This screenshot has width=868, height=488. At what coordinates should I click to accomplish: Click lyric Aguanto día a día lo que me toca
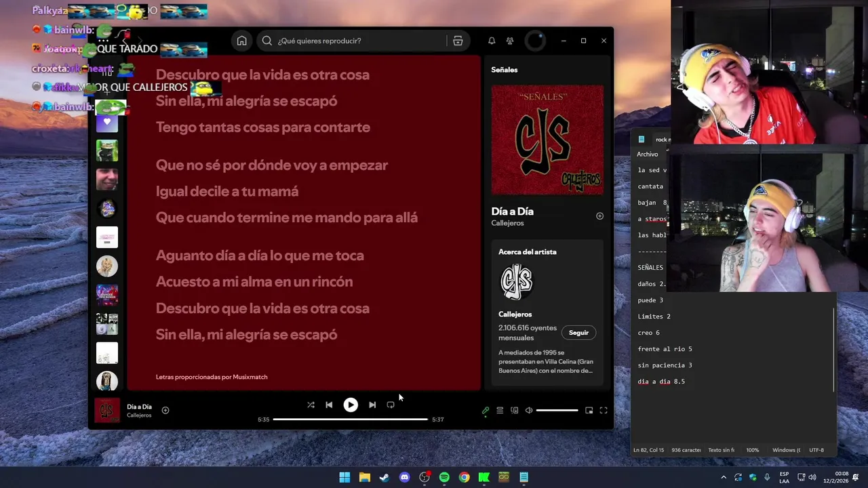tap(260, 256)
